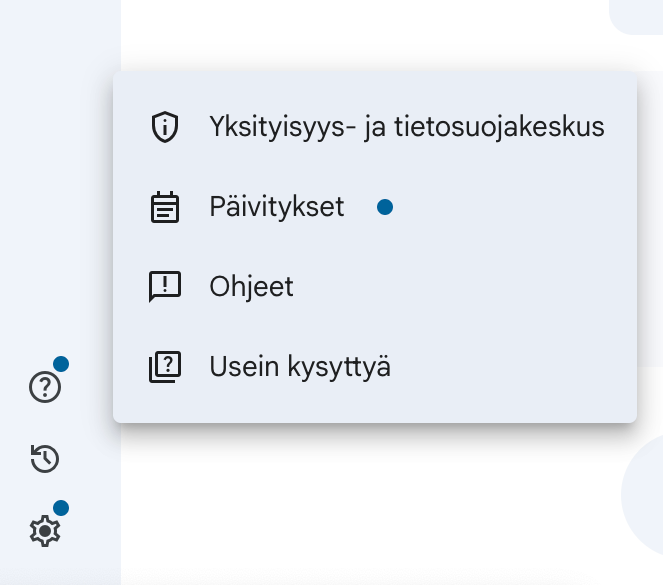663x585 pixels.
Task: Click the blue notification dot on help icon
Action: pyautogui.click(x=61, y=364)
